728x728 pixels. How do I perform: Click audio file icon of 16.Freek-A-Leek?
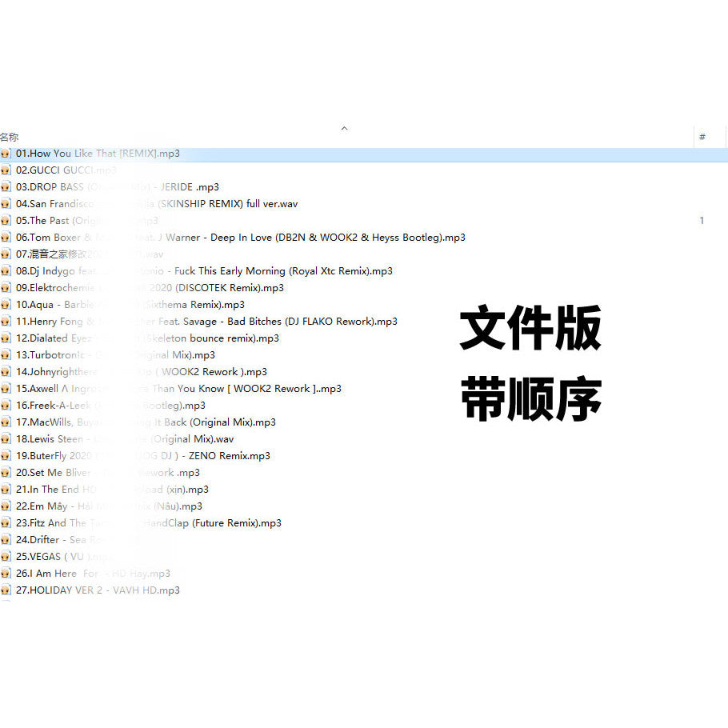[6, 406]
